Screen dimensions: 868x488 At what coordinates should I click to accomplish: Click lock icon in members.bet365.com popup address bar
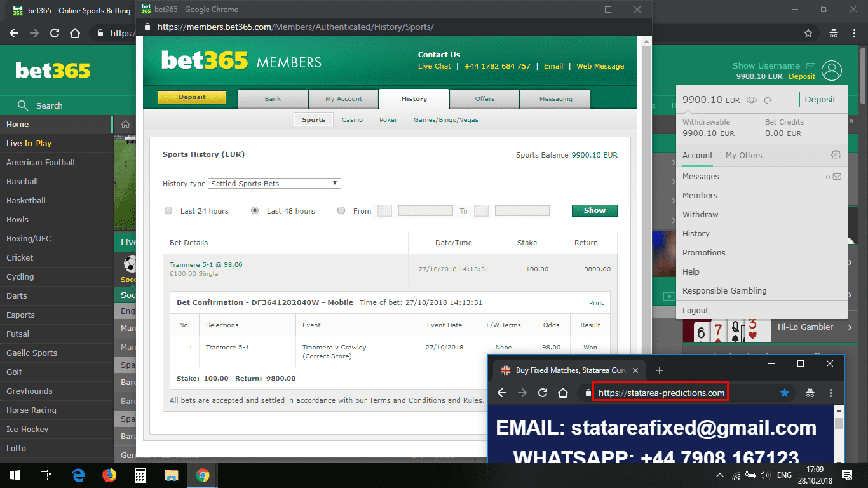point(147,27)
